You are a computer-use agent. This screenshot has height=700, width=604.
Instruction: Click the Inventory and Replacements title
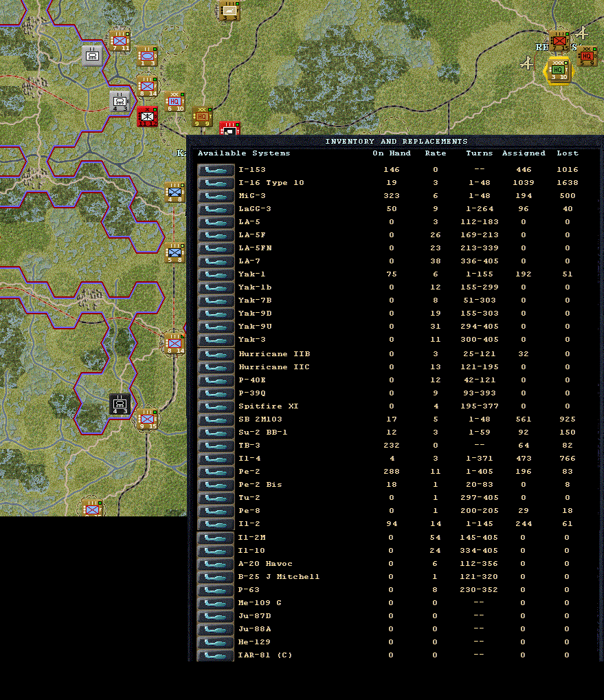point(396,142)
